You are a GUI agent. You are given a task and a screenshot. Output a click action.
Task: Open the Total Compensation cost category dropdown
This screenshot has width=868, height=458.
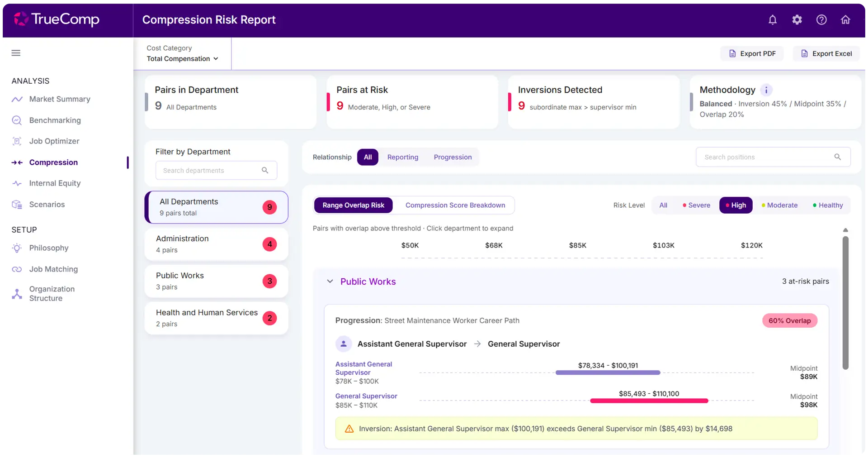(182, 59)
